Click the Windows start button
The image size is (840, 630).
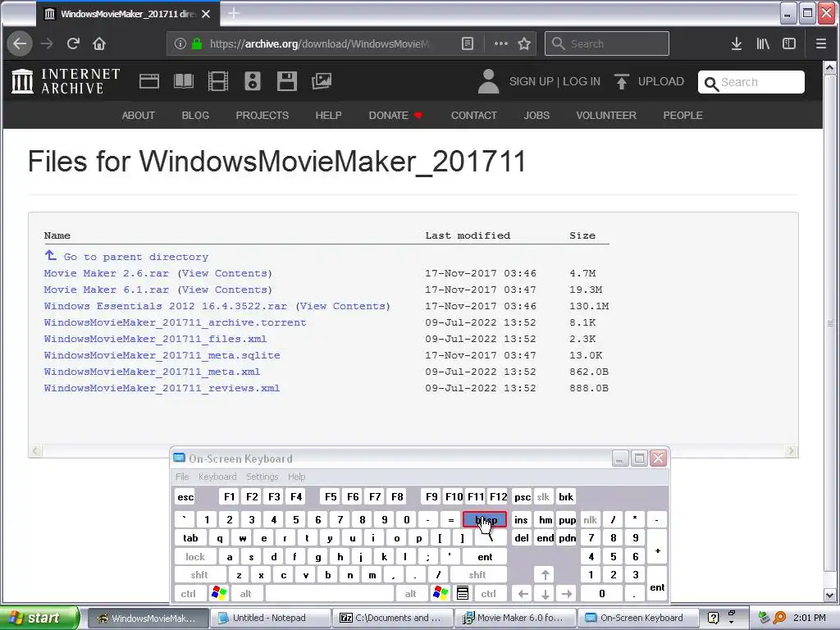[39, 618]
